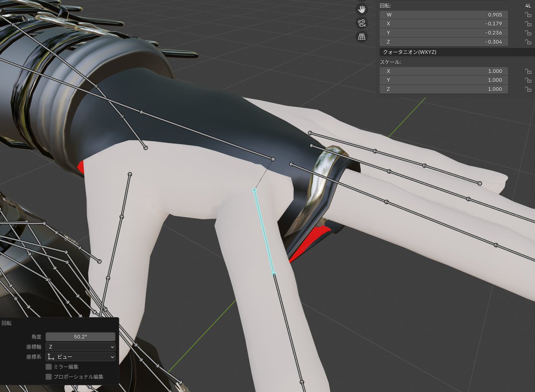
Task: Switch perspective/orthographic grid icon
Action: tap(362, 37)
